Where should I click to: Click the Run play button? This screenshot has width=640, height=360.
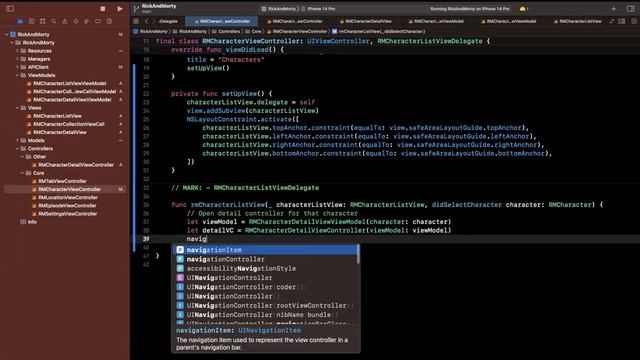(120, 9)
